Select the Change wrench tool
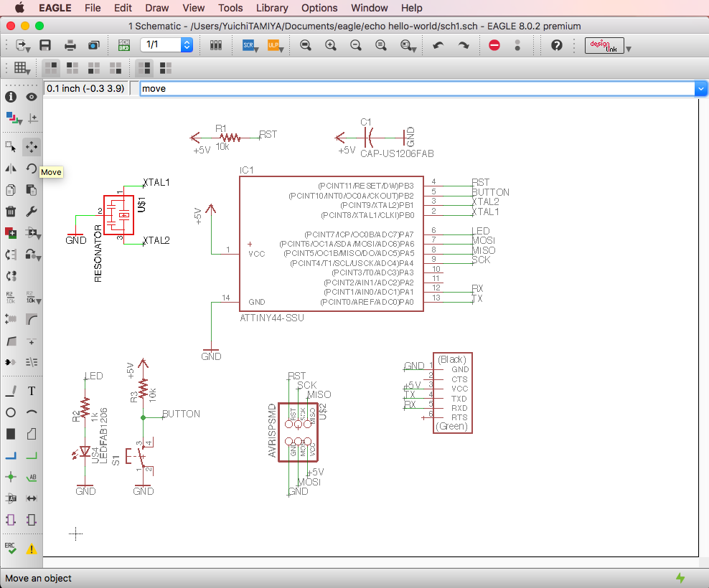Viewport: 709px width, 588px height. coord(31,211)
